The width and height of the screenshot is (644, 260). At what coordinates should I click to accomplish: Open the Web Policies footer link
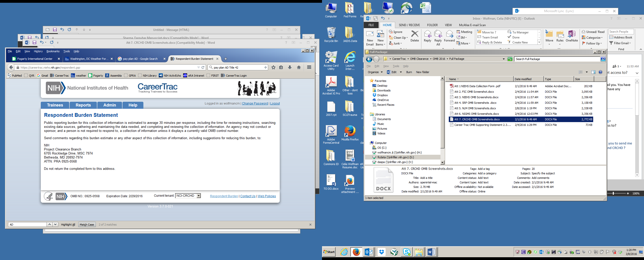click(x=267, y=196)
